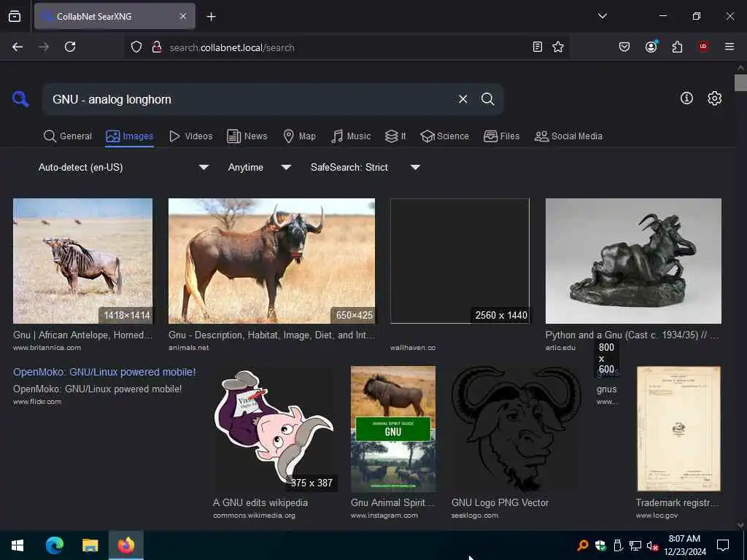
Task: Expand the SafeSearch: Strict dropdown
Action: pos(365,167)
